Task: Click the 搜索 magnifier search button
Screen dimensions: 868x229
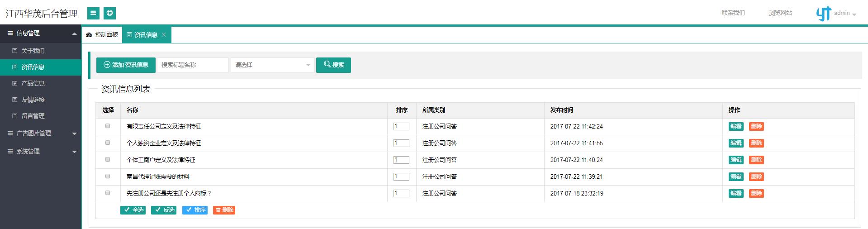Action: [x=333, y=65]
